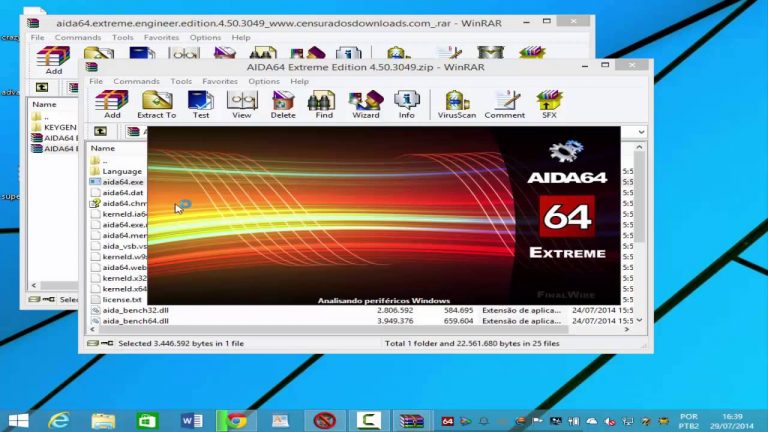Open the Commands menu in front window
Screen dimensions: 768x432
(x=137, y=81)
